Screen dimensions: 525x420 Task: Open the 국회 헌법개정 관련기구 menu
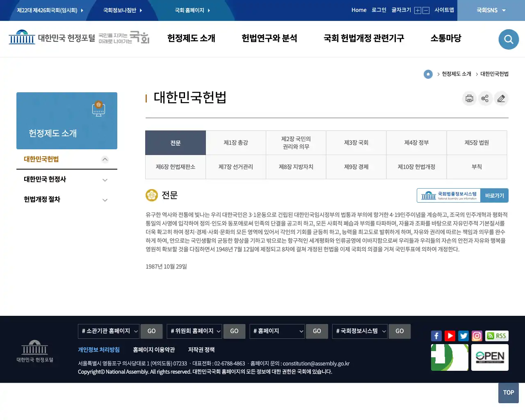[364, 38]
